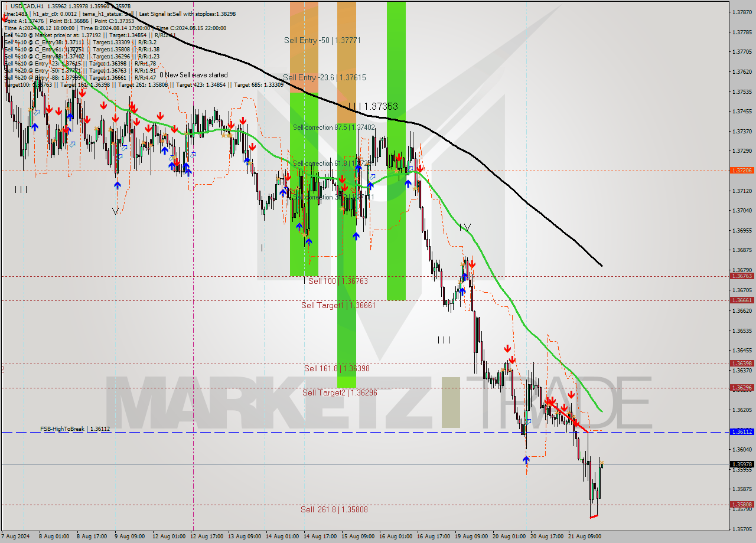The height and width of the screenshot is (543, 756).
Task: Click the red 1.36398 price tag on axis
Action: click(x=742, y=364)
